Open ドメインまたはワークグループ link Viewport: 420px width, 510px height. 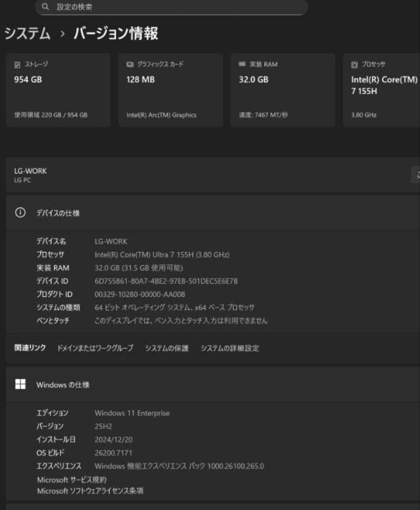coord(95,348)
